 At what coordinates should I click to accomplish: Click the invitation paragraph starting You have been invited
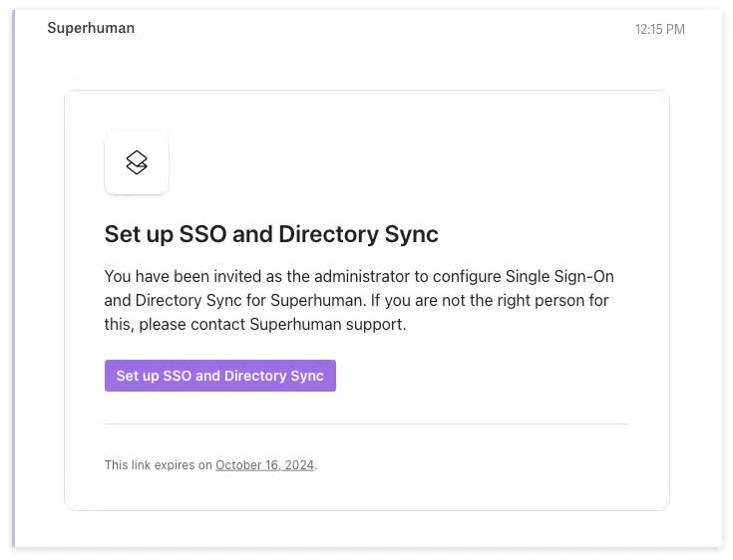point(359,300)
